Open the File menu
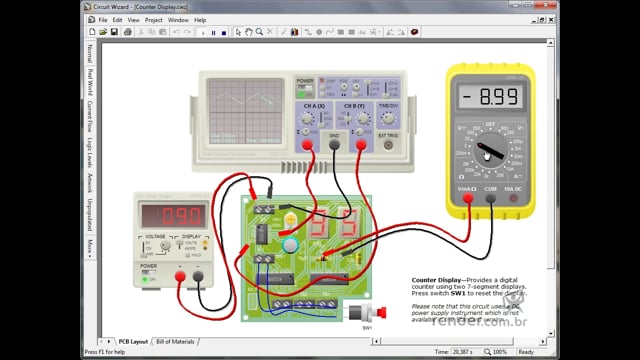This screenshot has width=640, height=360. (103, 20)
